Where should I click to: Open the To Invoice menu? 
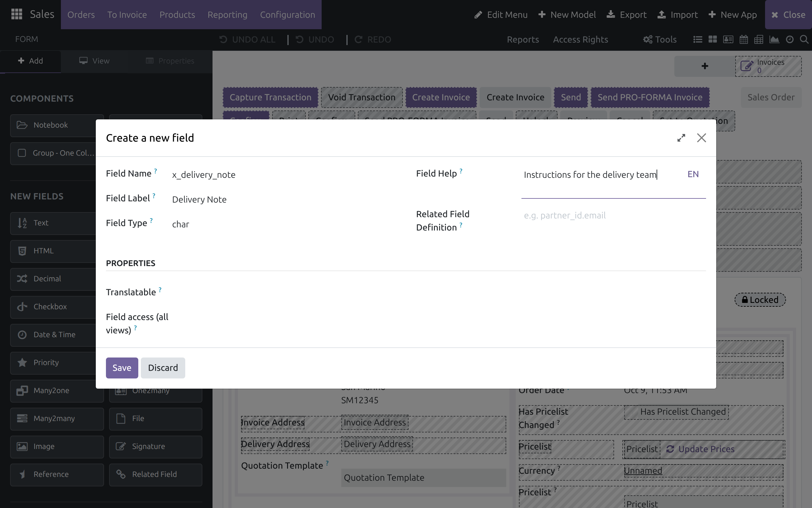click(127, 15)
